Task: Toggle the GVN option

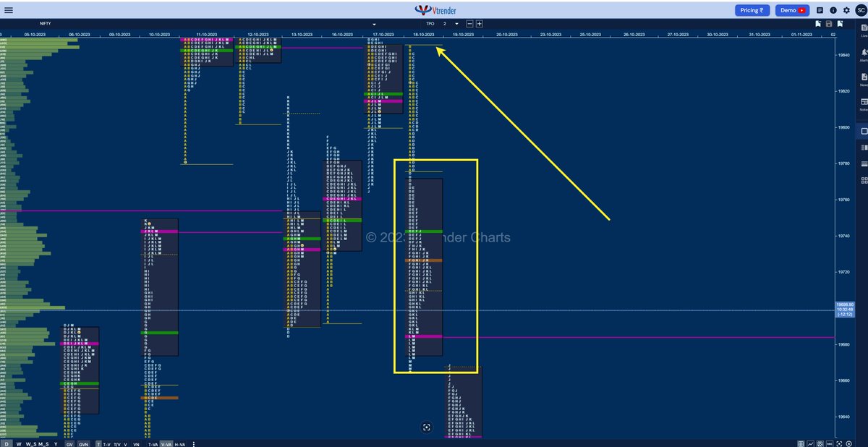Action: (x=83, y=443)
